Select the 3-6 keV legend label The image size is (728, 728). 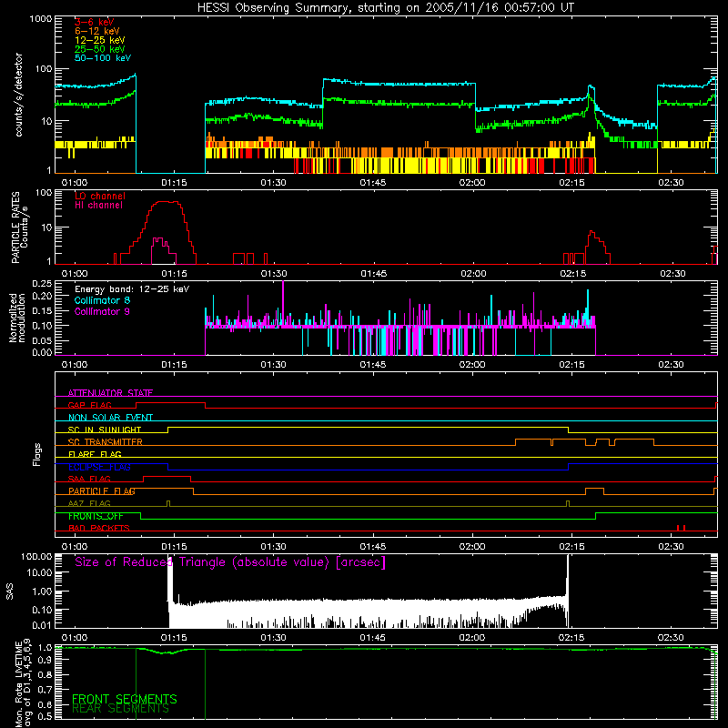click(x=95, y=22)
